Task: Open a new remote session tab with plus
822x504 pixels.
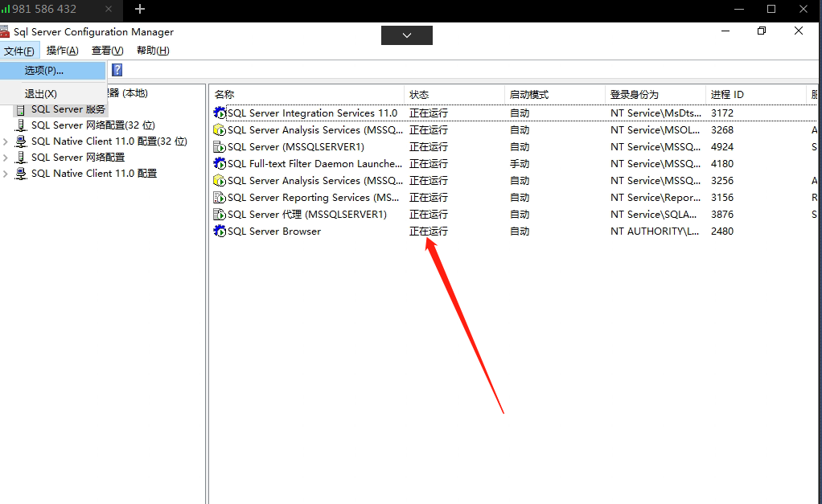Action: pyautogui.click(x=140, y=9)
